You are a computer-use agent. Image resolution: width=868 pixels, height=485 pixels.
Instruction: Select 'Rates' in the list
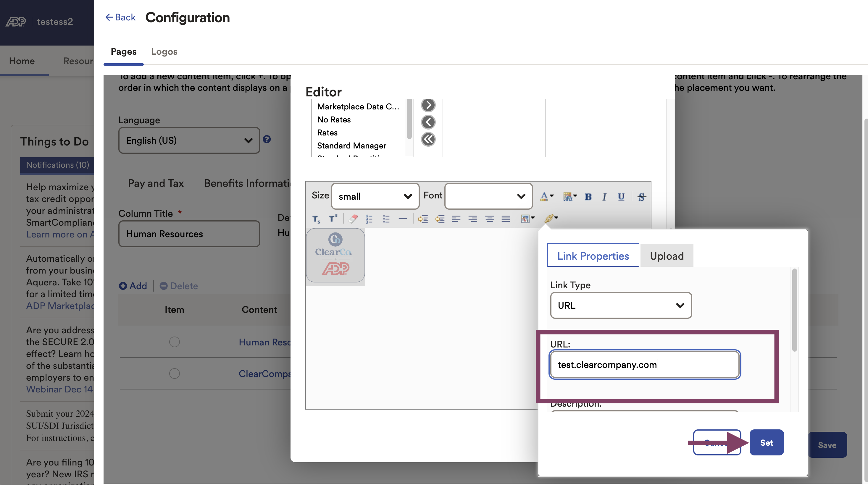coord(327,132)
